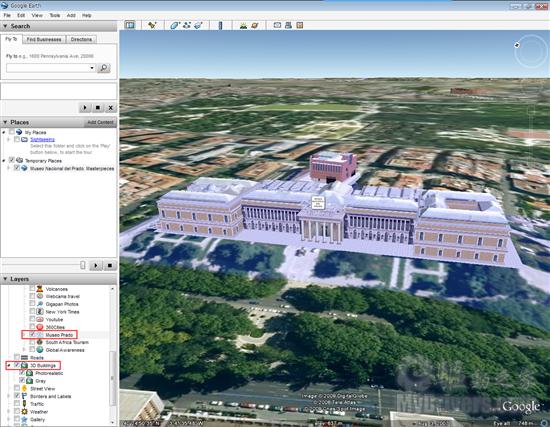This screenshot has height=427, width=550.
Task: Switch to the Directions tab
Action: (81, 39)
